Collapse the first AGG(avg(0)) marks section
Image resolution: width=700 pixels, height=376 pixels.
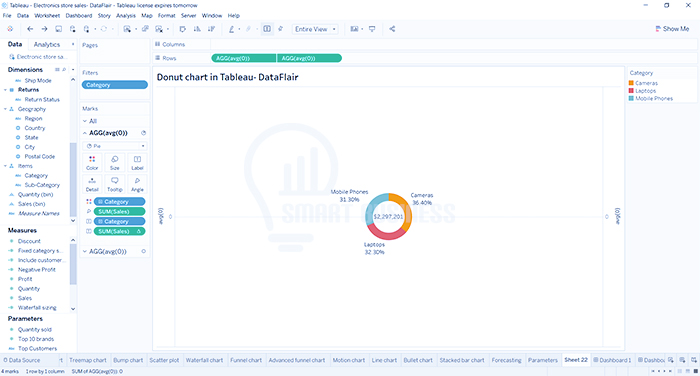point(85,133)
